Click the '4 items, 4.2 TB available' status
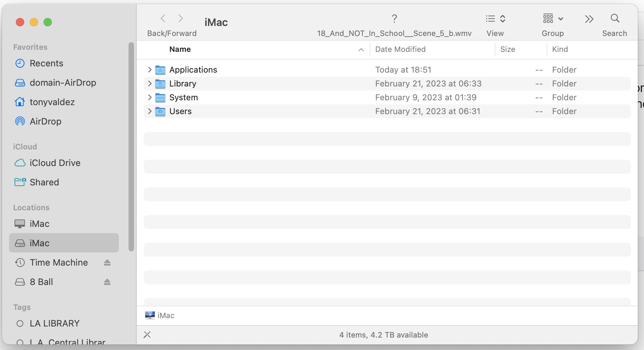This screenshot has width=644, height=350. tap(383, 335)
